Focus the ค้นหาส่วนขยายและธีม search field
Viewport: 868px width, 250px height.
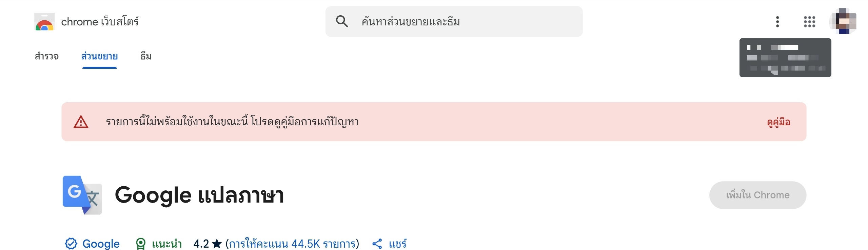(454, 22)
